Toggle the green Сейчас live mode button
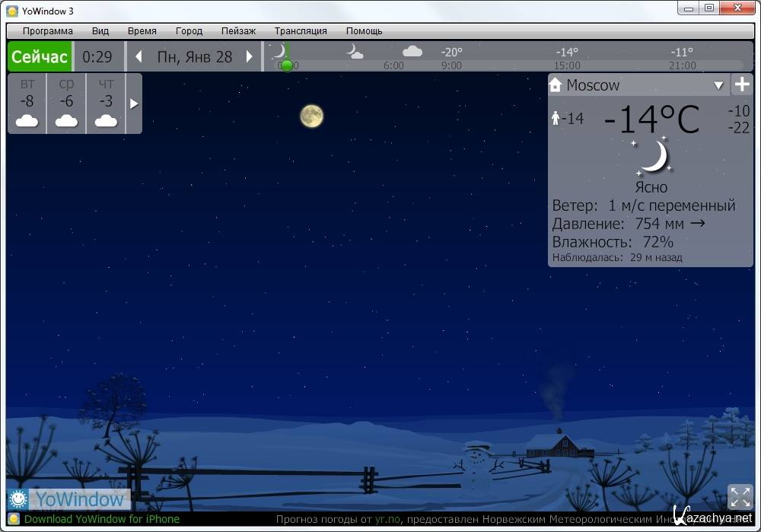This screenshot has width=761, height=532. (40, 57)
